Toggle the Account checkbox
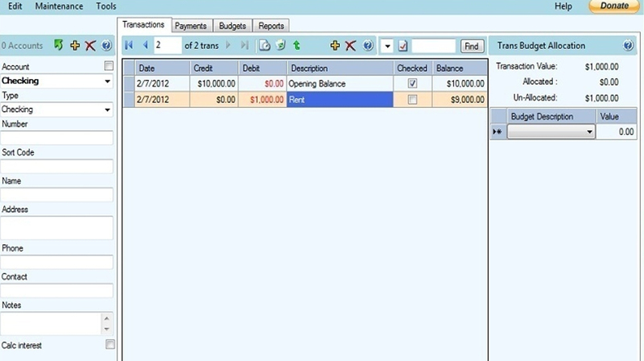This screenshot has width=644, height=361. pos(109,66)
